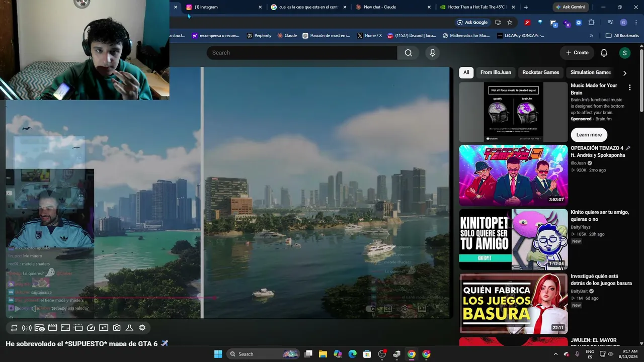This screenshot has height=362, width=644.
Task: Open the video player settings gear
Action: point(405,309)
